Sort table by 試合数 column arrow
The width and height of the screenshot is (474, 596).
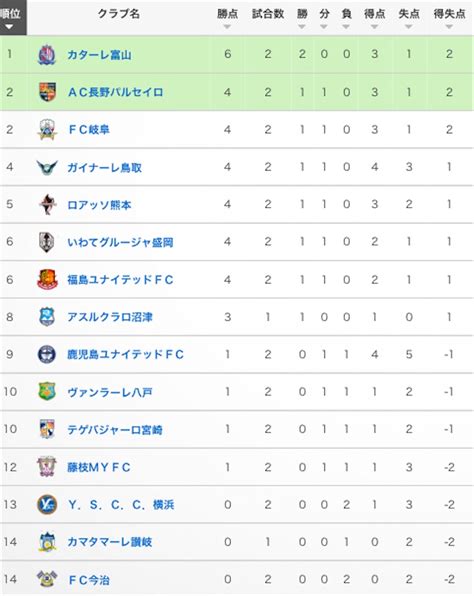coord(268,27)
